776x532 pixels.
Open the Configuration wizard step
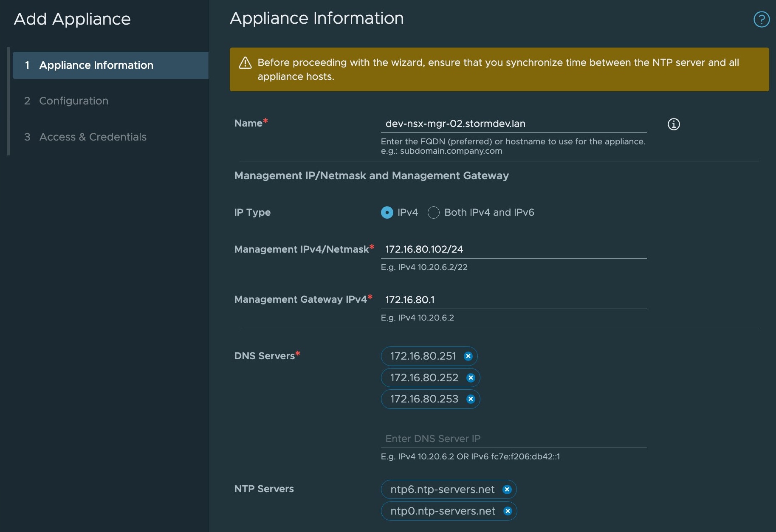73,101
